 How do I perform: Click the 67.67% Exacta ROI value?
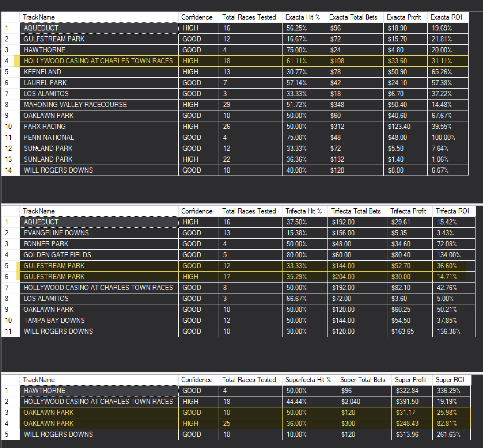448,116
